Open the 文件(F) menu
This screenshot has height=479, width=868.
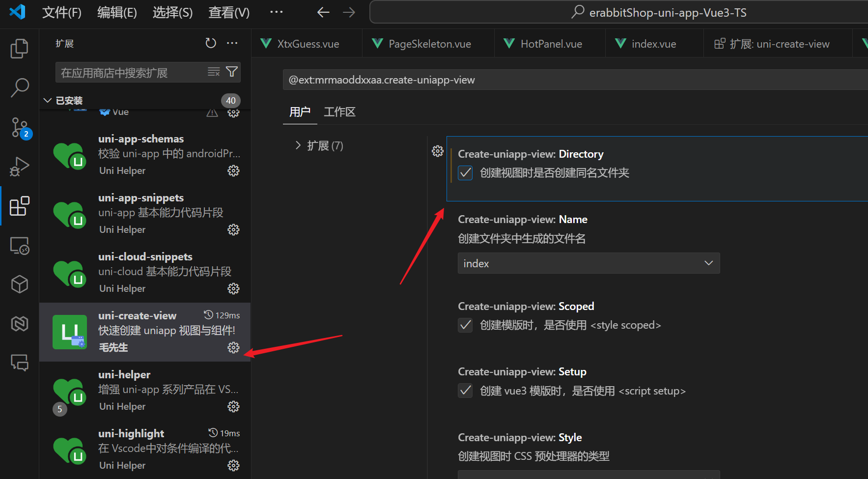point(62,12)
